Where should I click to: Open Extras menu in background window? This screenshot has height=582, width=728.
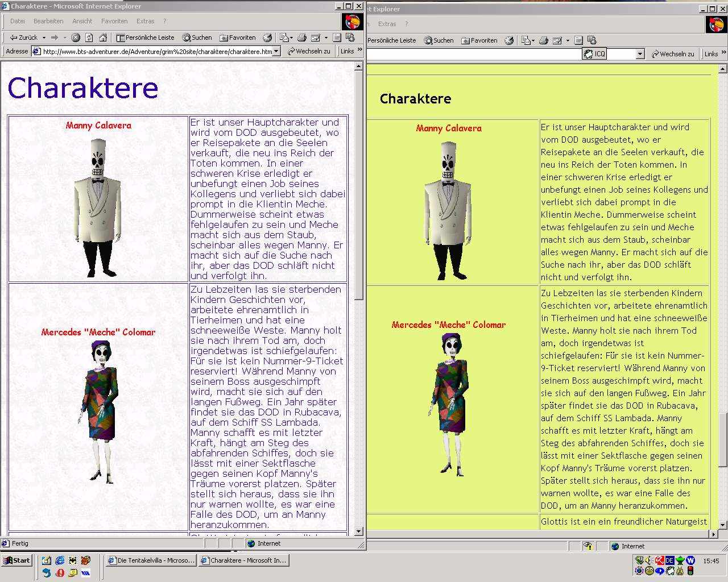[387, 24]
